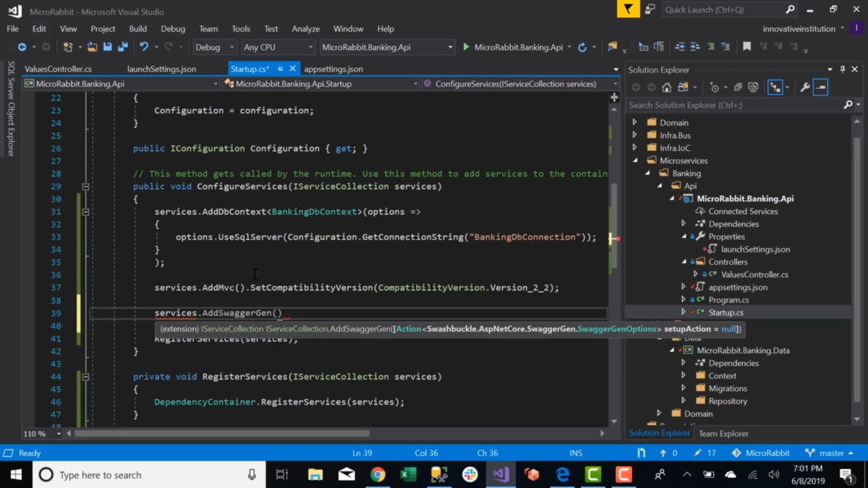Screen dimensions: 868x488
Task: Click the Navigate Backward arrow in toolbar
Action: 22,47
